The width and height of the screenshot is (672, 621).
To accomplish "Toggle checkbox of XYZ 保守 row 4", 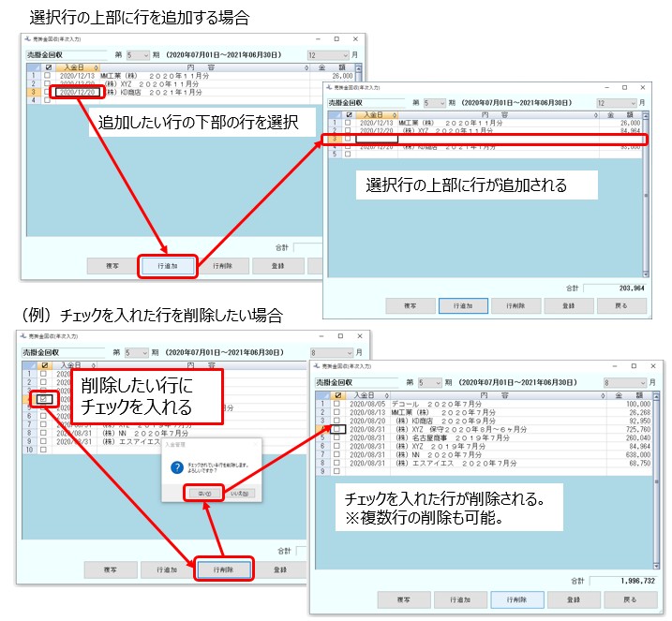I will point(336,429).
